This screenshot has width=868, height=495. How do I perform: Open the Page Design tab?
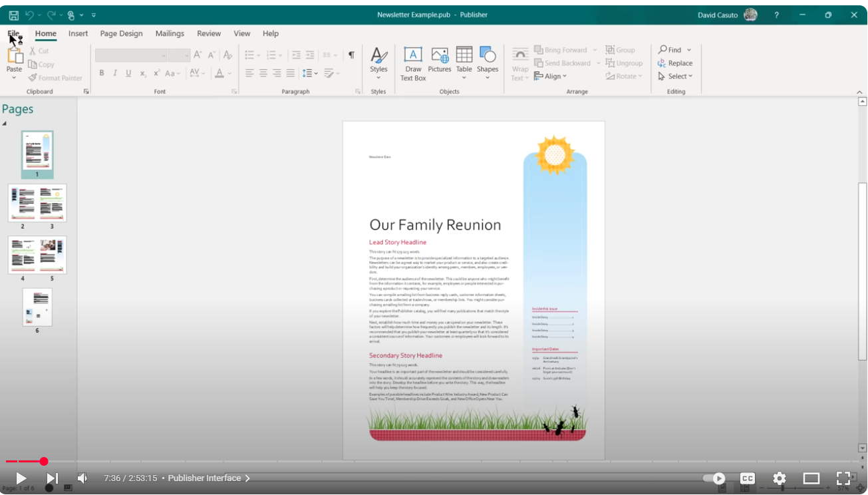pos(121,33)
